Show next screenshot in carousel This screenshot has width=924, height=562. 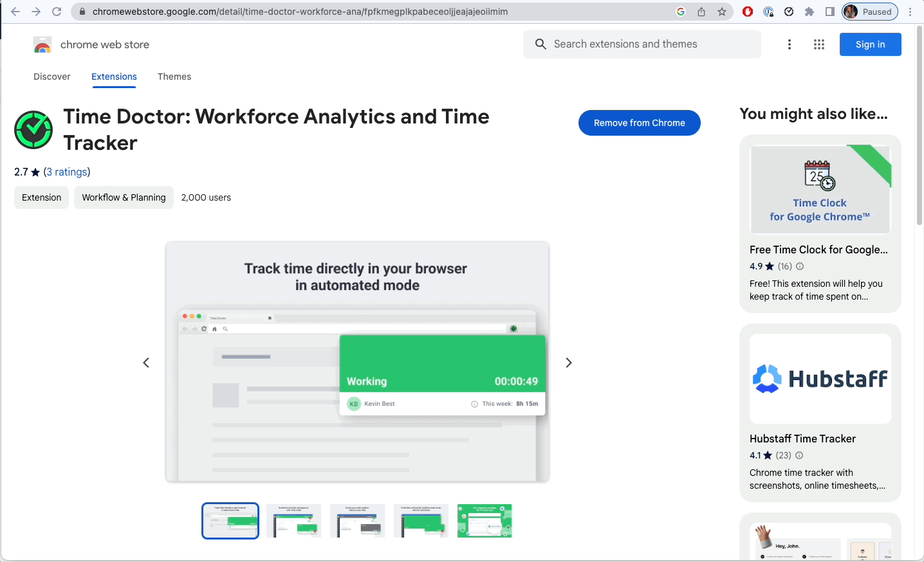pos(569,363)
